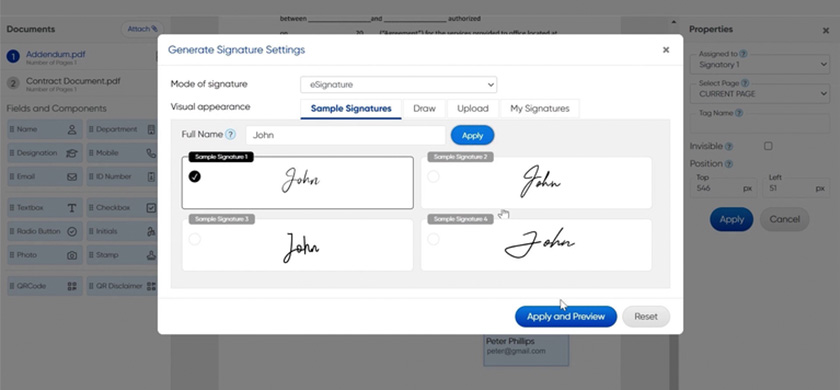Switch to the Upload tab
This screenshot has height=390, width=840.
472,109
